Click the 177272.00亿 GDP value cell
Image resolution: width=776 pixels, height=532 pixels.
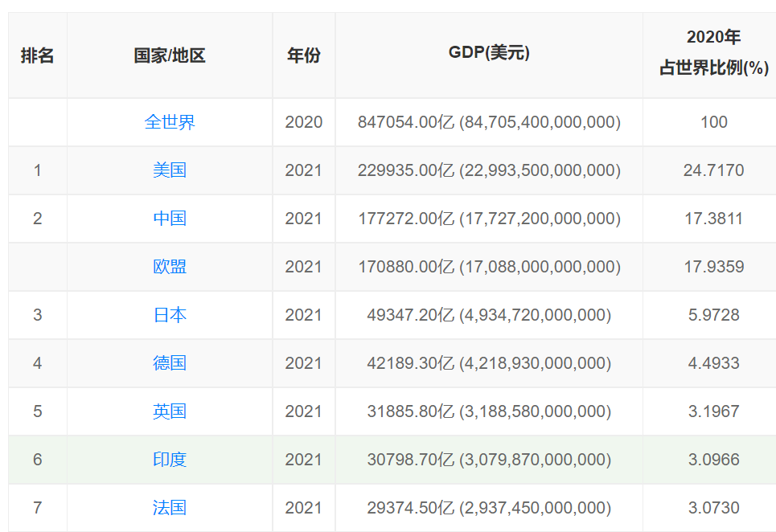tap(489, 219)
